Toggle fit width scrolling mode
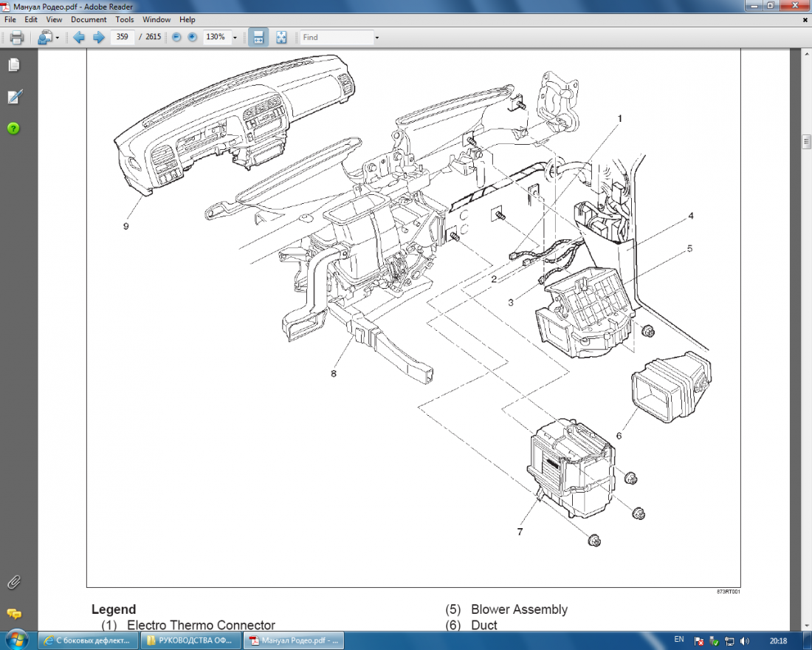Screen dimensions: 812x650 tap(258, 38)
